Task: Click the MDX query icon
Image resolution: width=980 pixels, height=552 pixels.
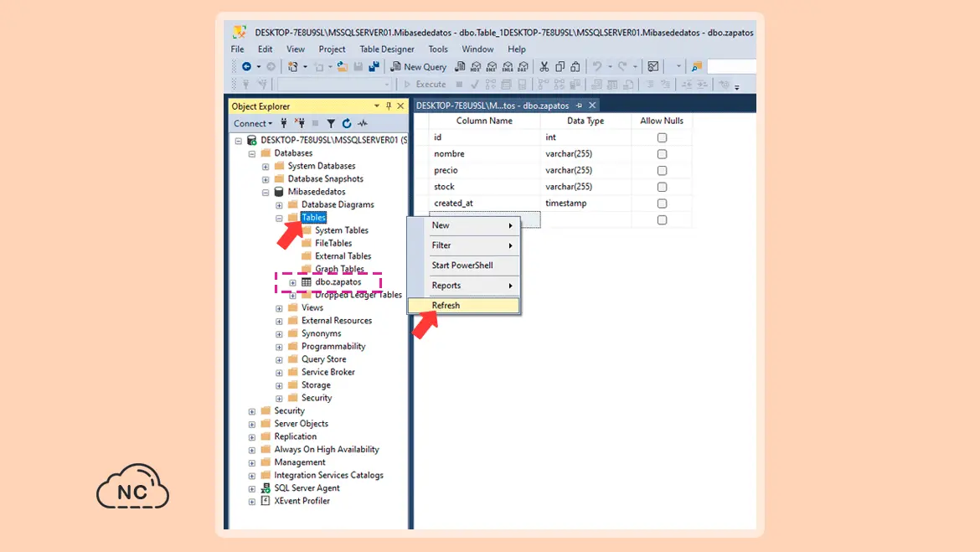Action: coord(476,66)
